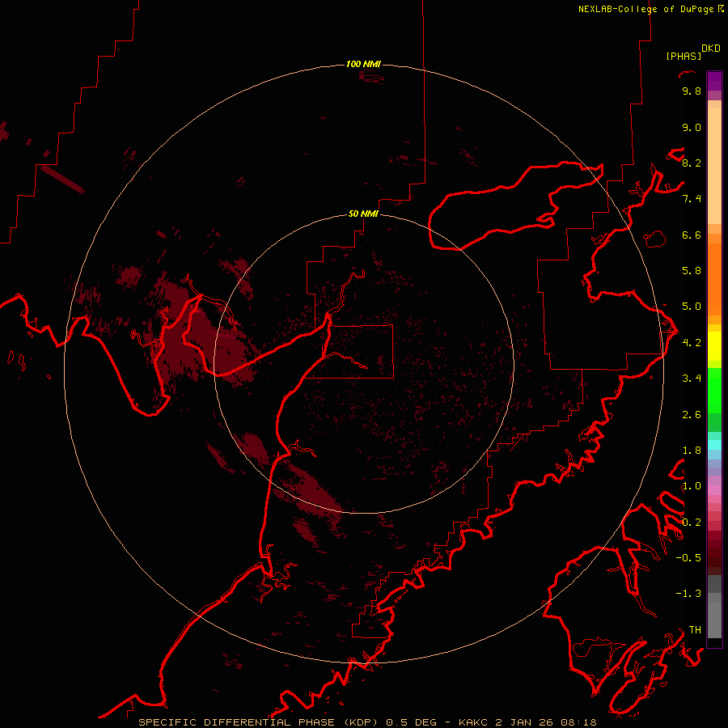The height and width of the screenshot is (728, 728).
Task: Click the 4.2 value on the legend
Action: pyautogui.click(x=692, y=343)
